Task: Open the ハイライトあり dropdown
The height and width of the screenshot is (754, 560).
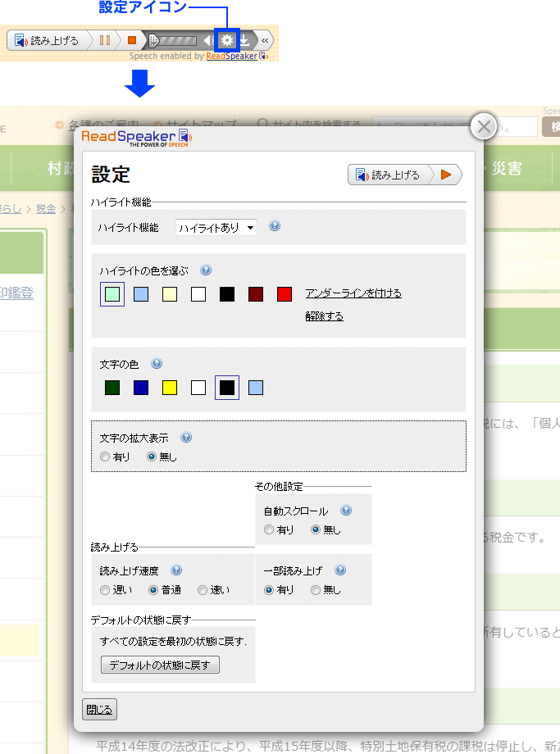Action: [x=216, y=228]
